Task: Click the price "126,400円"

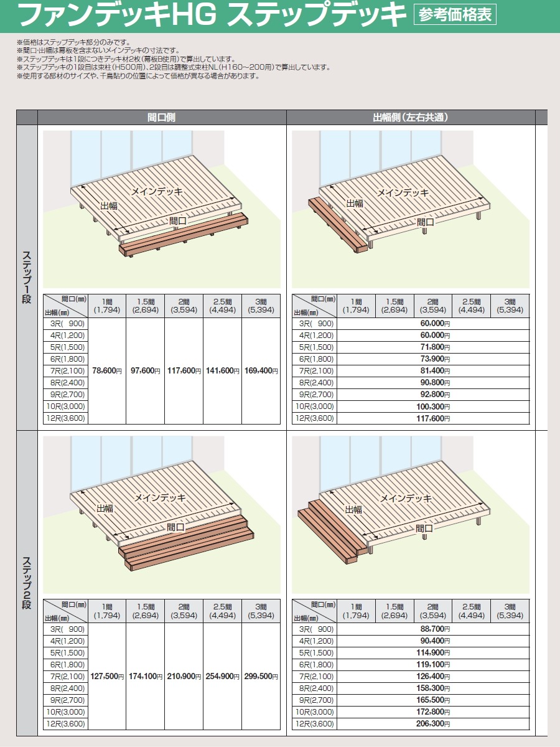Action: point(432,677)
